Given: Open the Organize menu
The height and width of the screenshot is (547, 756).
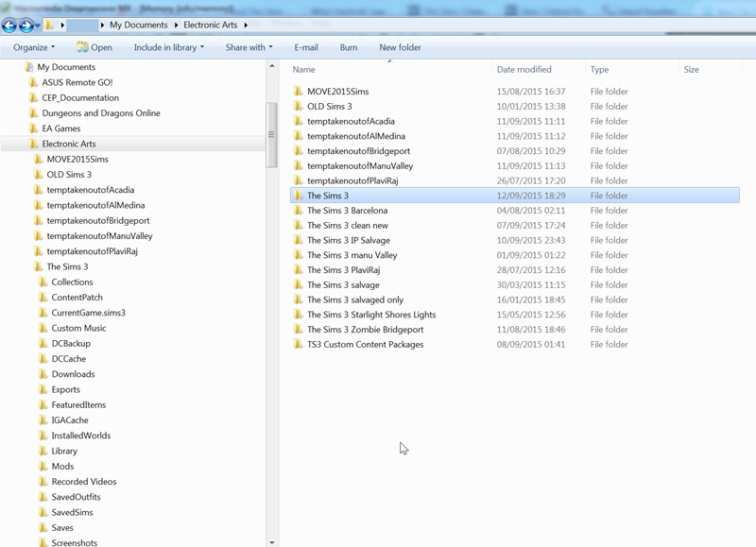Looking at the screenshot, I should pos(34,47).
